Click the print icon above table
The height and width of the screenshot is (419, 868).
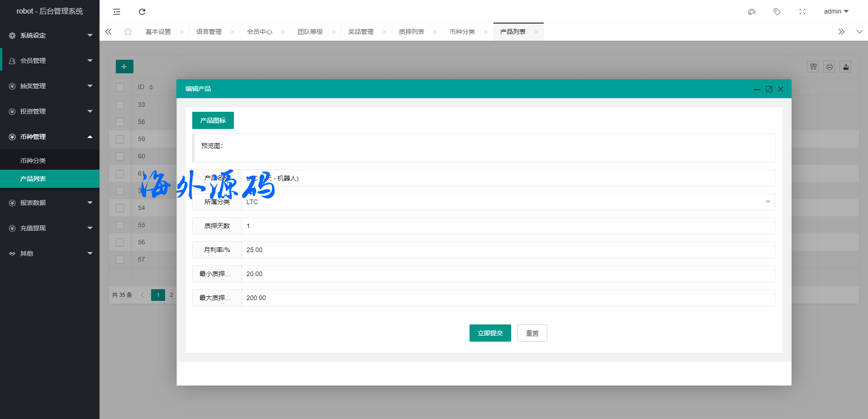click(829, 67)
